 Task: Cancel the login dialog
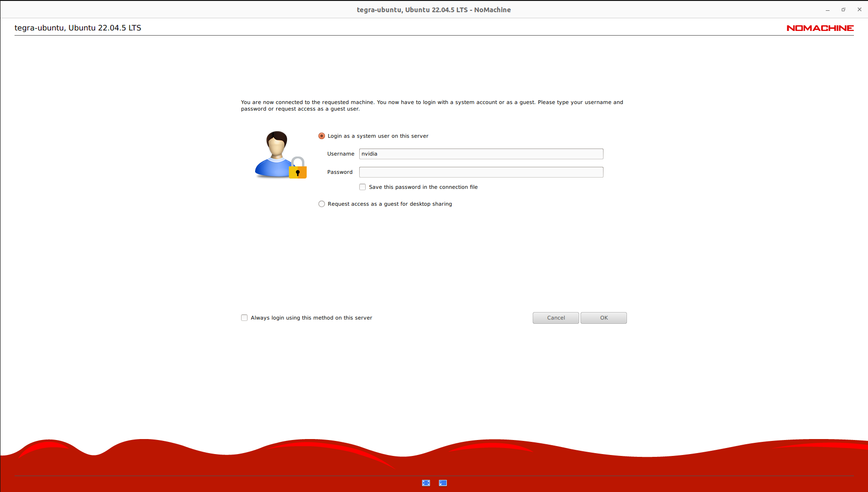pos(556,318)
